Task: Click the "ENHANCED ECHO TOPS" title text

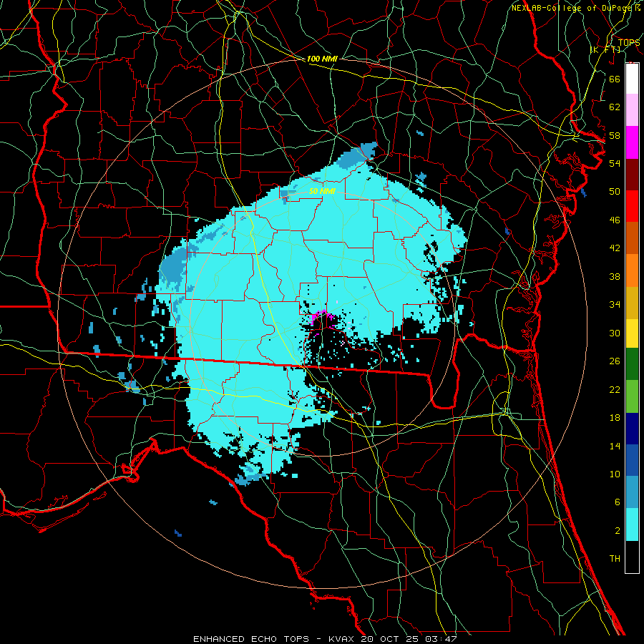Action: tap(251, 639)
